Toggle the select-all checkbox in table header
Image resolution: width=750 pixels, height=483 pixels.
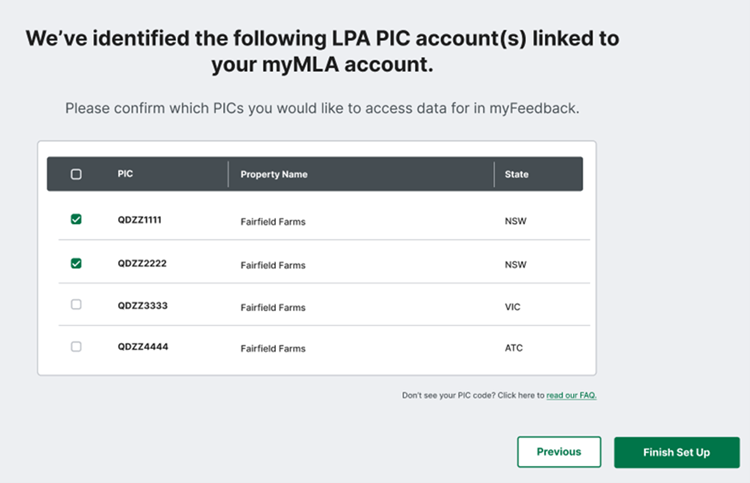(x=76, y=174)
